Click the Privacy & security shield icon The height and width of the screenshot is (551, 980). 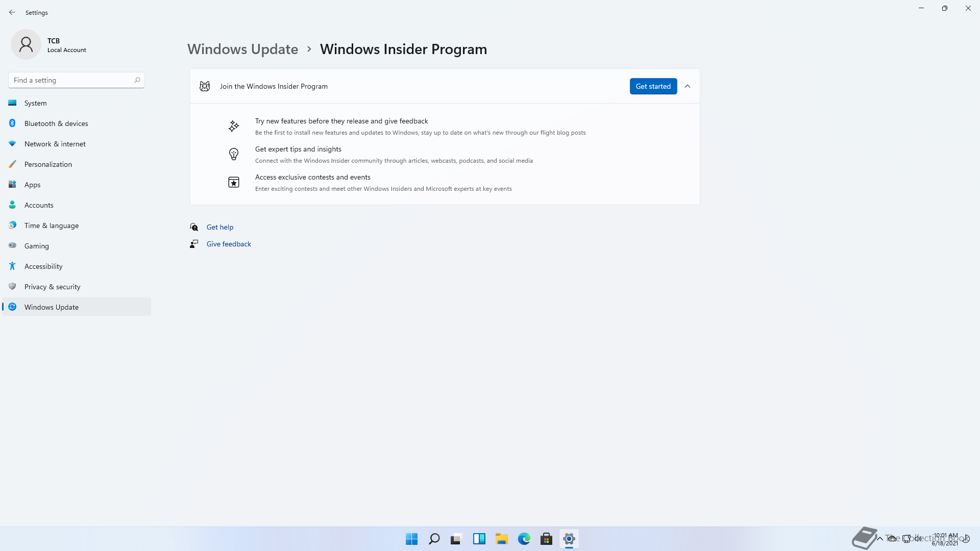pos(12,286)
